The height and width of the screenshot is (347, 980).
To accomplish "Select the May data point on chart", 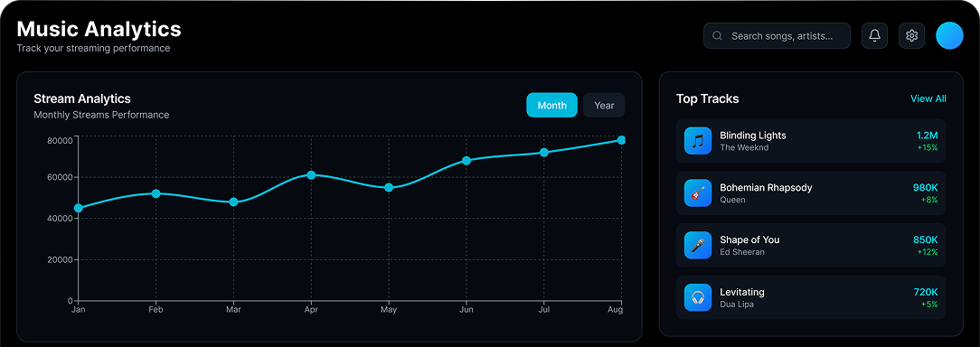I will pyautogui.click(x=389, y=188).
